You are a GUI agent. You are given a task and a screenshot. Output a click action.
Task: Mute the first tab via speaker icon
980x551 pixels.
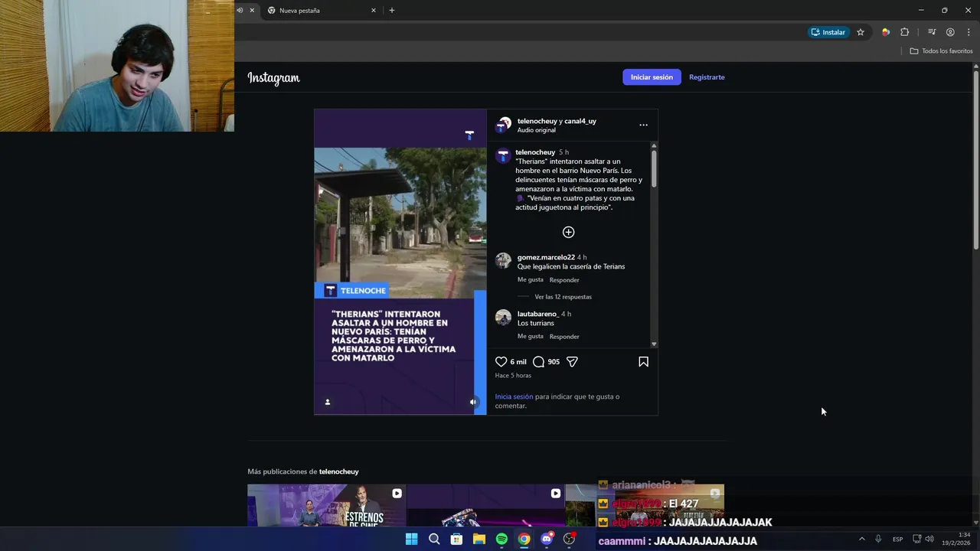pyautogui.click(x=240, y=11)
